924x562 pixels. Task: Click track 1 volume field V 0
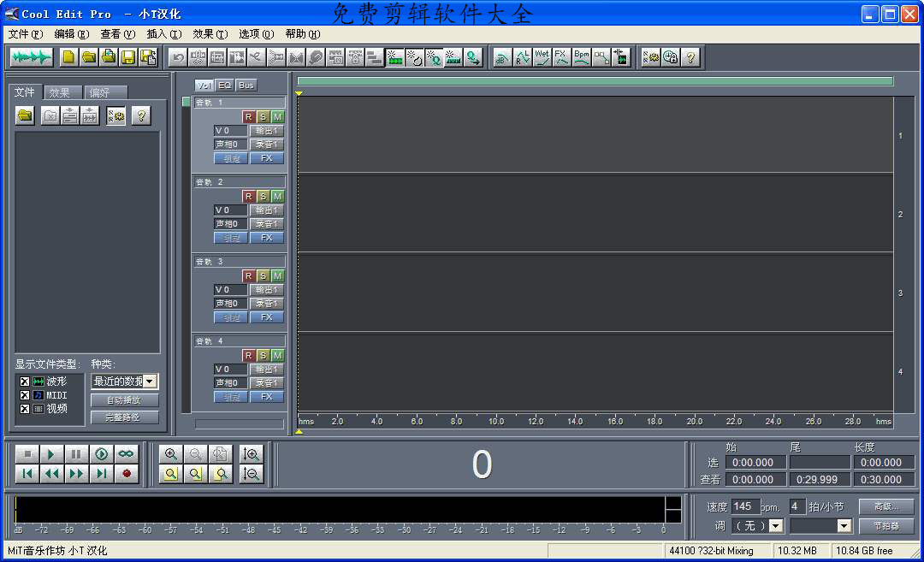(x=230, y=131)
